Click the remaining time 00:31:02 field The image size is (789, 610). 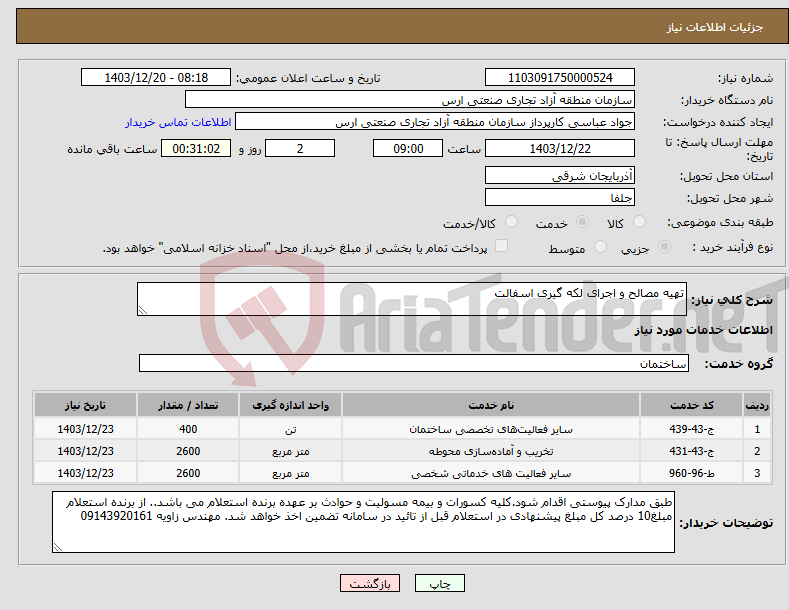tap(196, 148)
